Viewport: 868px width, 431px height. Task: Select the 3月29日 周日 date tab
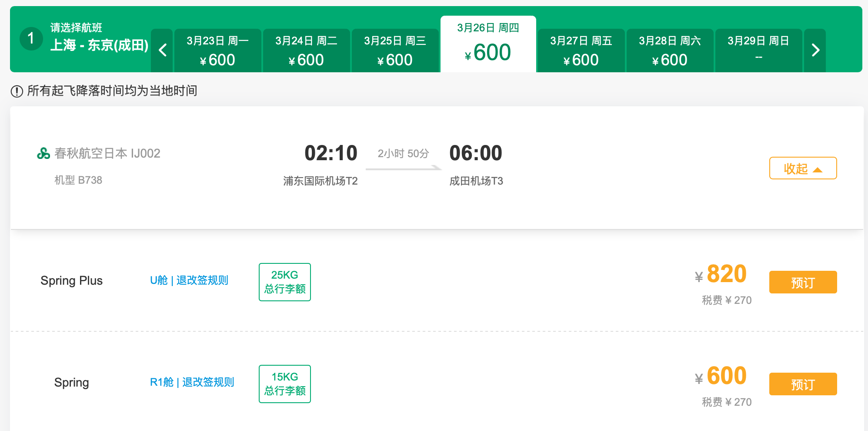pyautogui.click(x=758, y=51)
